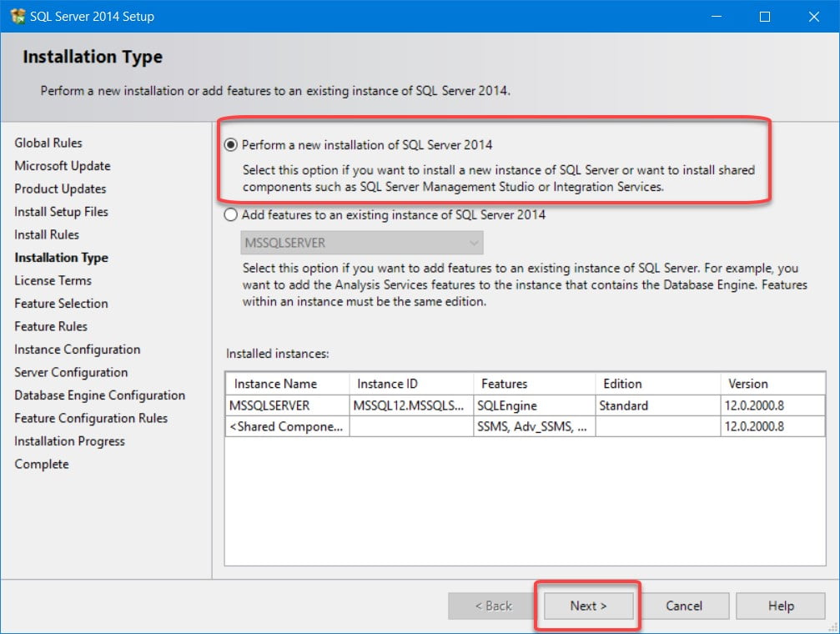This screenshot has width=840, height=634.
Task: Click version 12.0.2000.8 in Shared Components row
Action: pos(773,426)
